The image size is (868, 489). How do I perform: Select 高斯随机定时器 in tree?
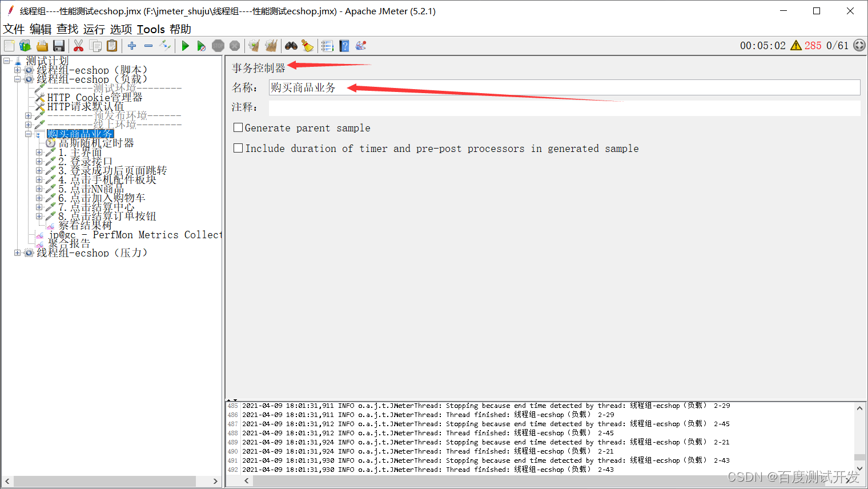pyautogui.click(x=96, y=143)
